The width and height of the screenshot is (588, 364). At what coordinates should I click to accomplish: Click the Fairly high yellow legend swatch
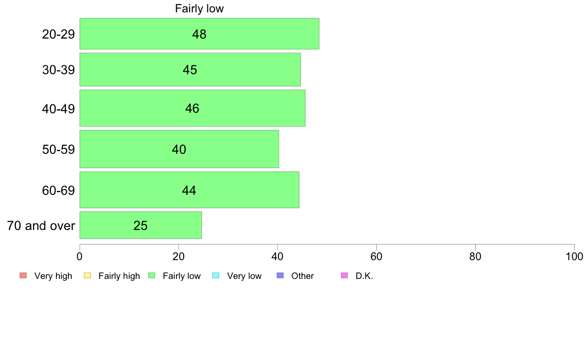pyautogui.click(x=88, y=275)
